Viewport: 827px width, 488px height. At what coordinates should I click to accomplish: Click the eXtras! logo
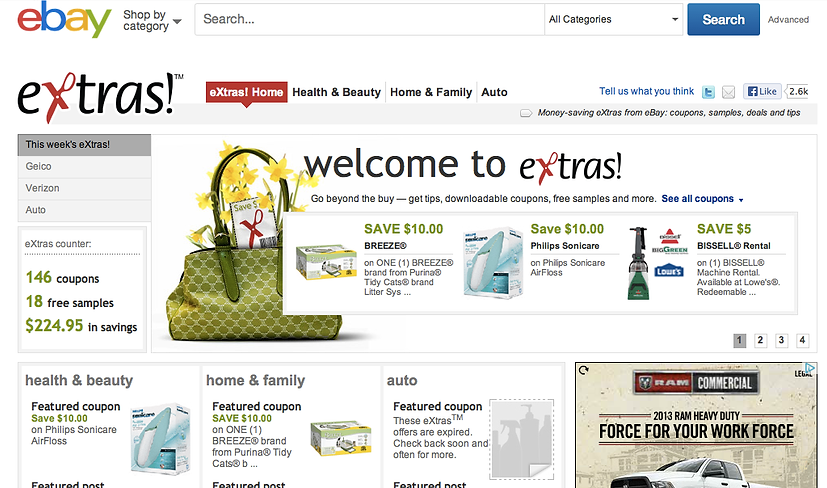point(100,97)
